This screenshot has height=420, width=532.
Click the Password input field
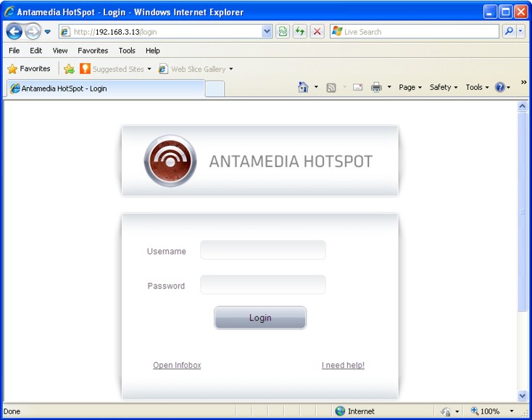[263, 284]
